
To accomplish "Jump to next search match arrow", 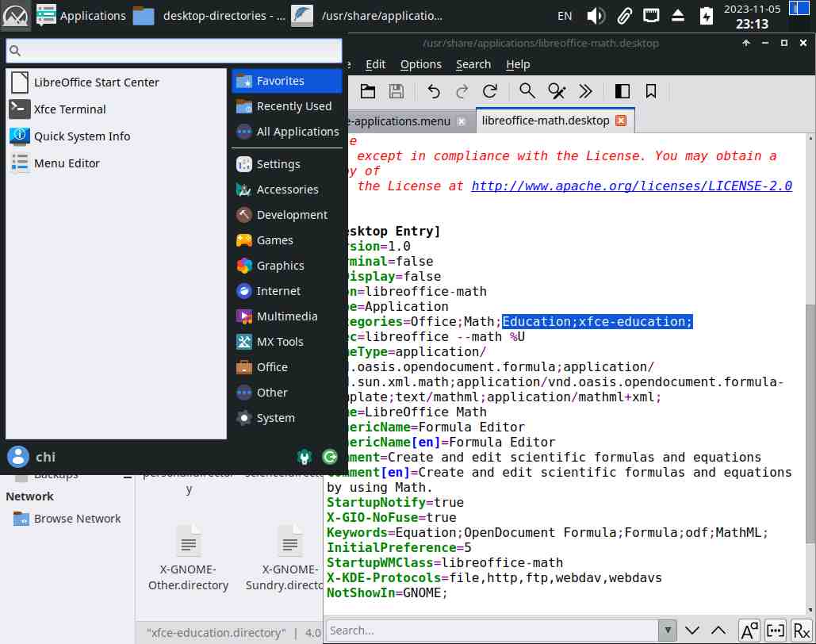I will coord(692,631).
